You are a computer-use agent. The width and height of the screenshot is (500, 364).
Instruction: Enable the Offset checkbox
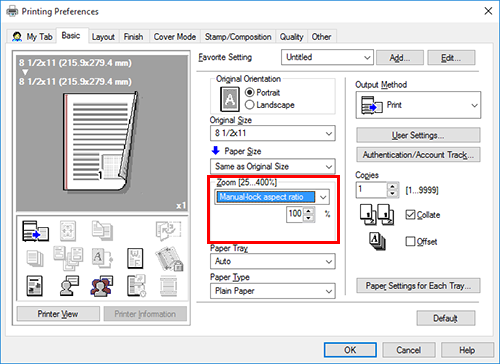[x=410, y=241]
